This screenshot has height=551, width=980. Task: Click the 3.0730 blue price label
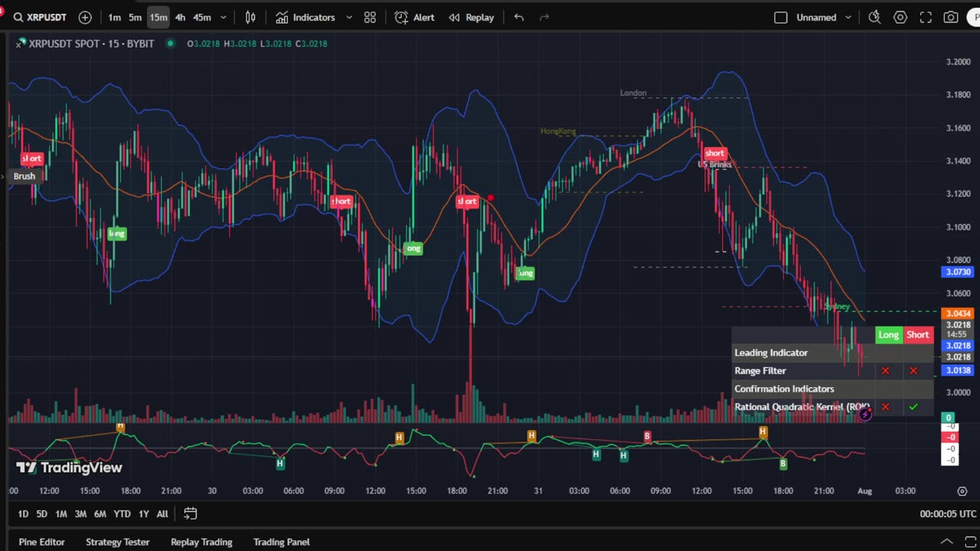click(957, 272)
